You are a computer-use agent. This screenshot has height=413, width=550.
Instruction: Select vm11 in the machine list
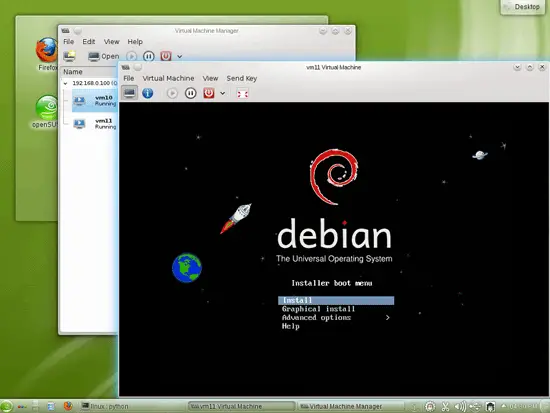[95, 124]
